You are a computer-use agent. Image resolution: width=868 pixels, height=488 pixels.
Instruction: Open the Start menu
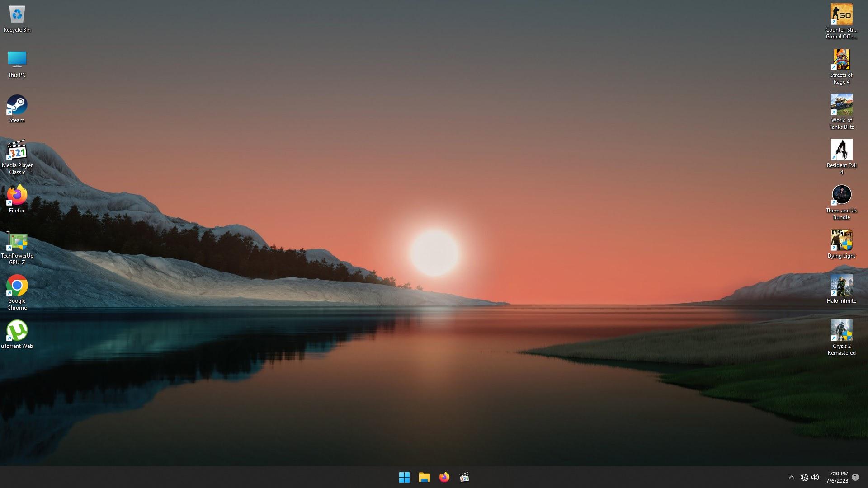(404, 477)
